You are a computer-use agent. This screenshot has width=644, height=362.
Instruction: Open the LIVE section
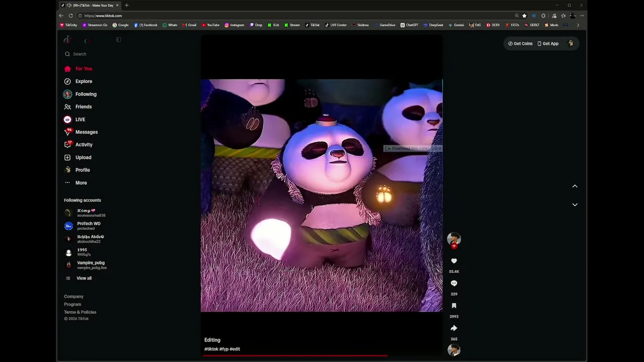[x=74, y=120]
